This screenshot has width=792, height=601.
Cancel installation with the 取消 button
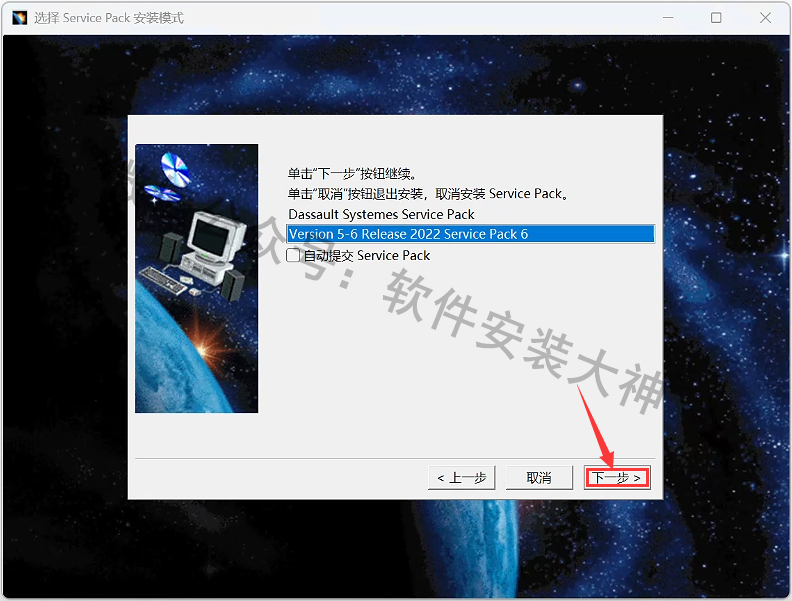click(x=539, y=478)
